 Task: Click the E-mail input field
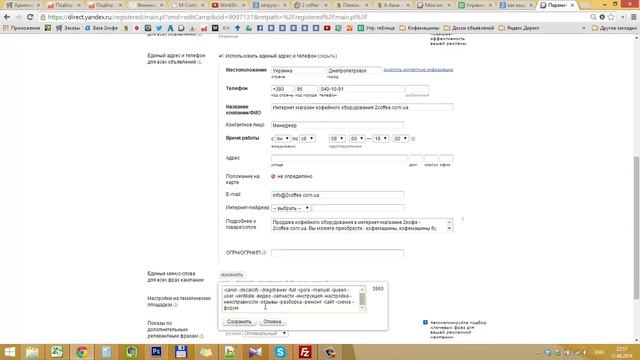[x=337, y=195]
